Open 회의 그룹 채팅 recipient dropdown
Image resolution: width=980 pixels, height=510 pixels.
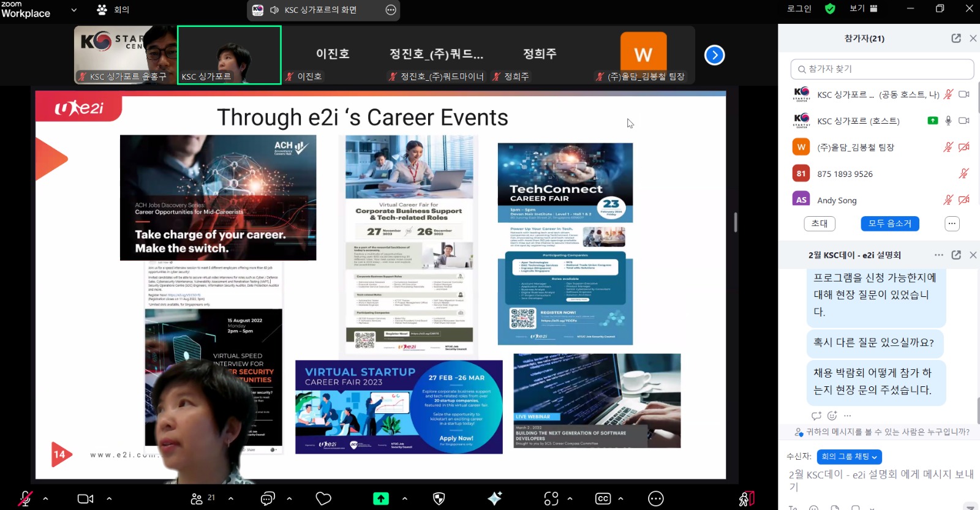(x=849, y=457)
